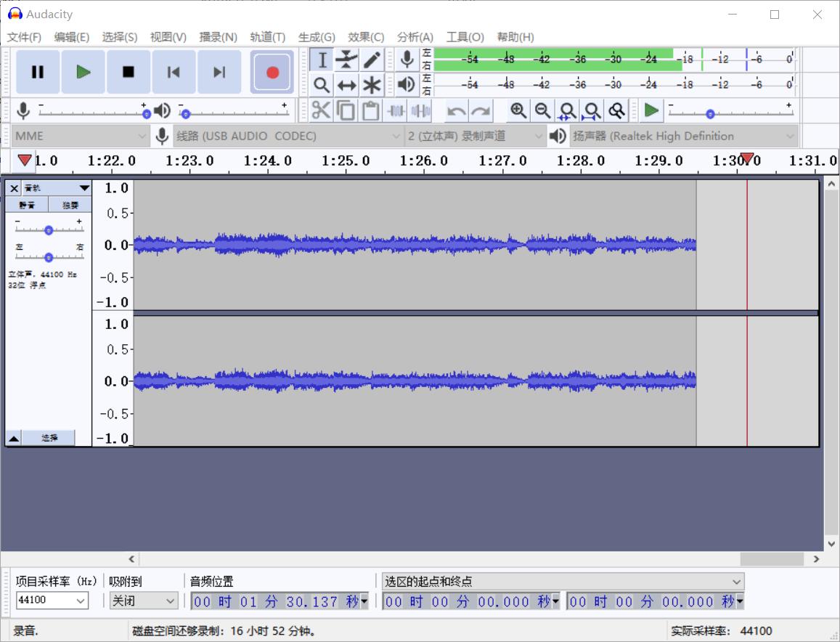Click the track 选择 select button

(x=49, y=438)
